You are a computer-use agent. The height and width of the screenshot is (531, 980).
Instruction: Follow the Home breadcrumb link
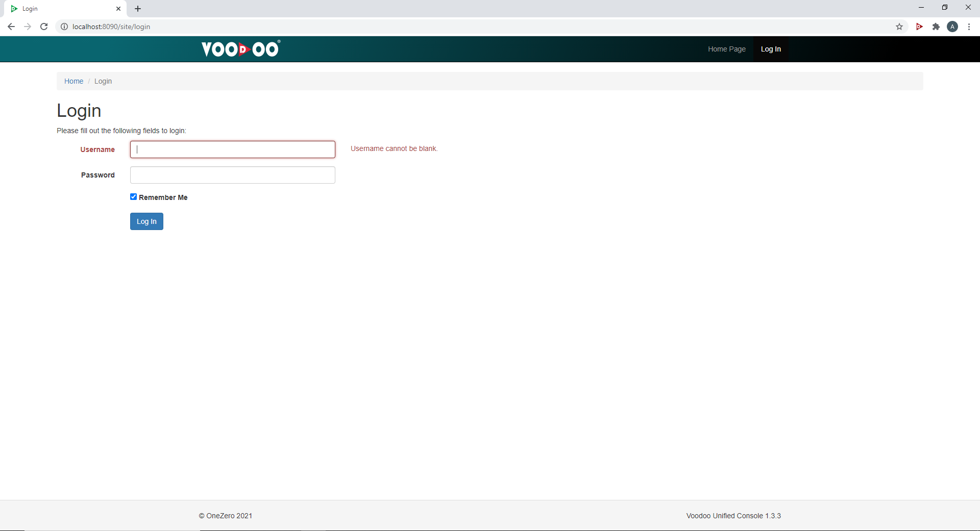coord(73,81)
